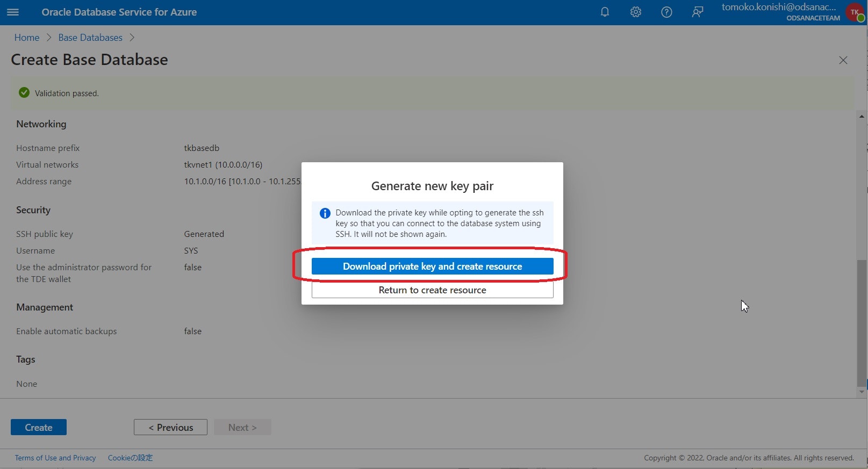Image resolution: width=868 pixels, height=469 pixels.
Task: Click the Create button
Action: (x=39, y=427)
